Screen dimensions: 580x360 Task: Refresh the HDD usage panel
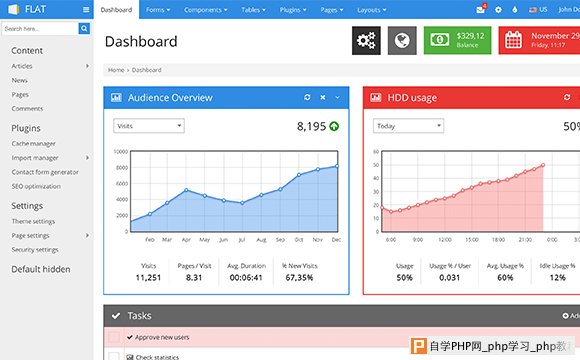[567, 97]
